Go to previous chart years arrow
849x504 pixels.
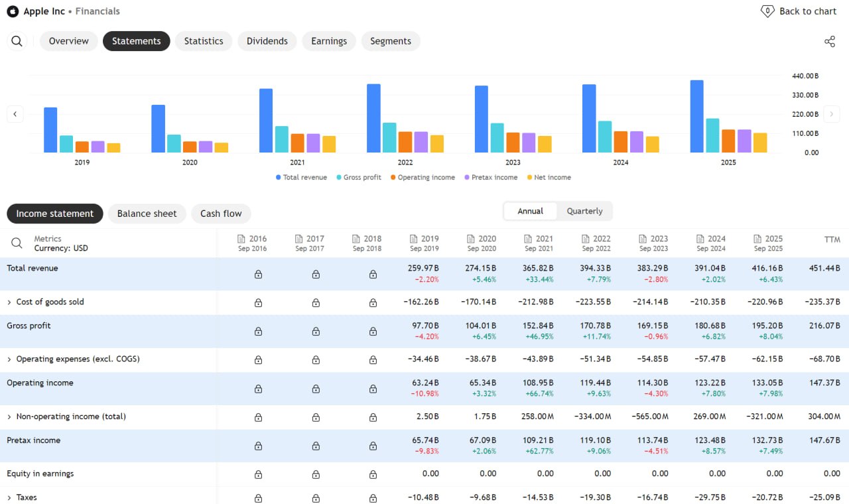point(15,114)
